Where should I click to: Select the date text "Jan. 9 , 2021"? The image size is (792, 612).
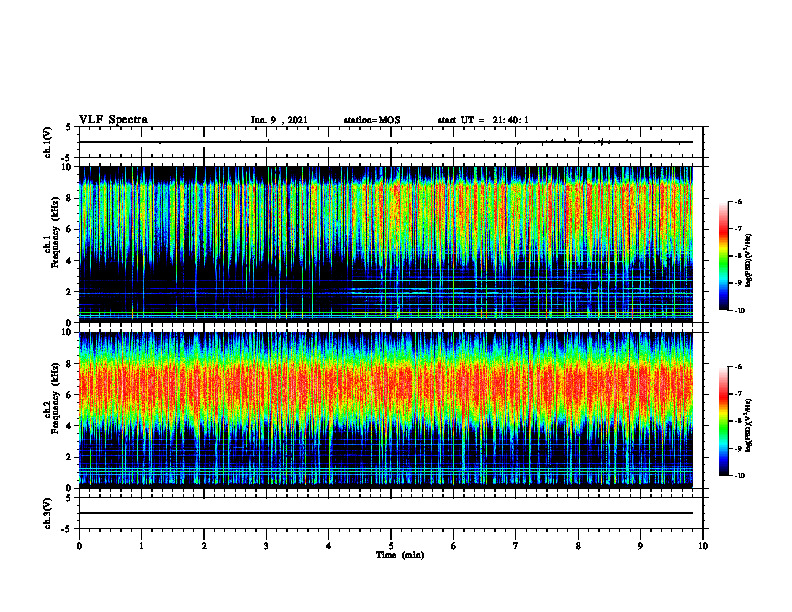(279, 120)
